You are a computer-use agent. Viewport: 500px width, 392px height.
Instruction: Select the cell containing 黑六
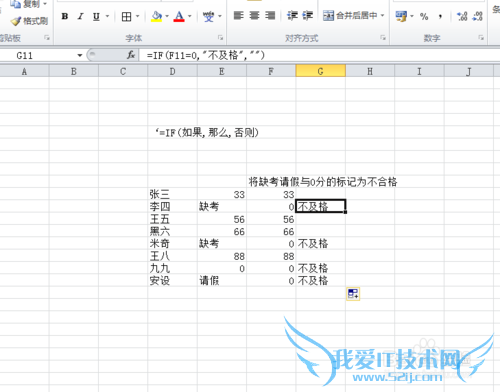172,231
